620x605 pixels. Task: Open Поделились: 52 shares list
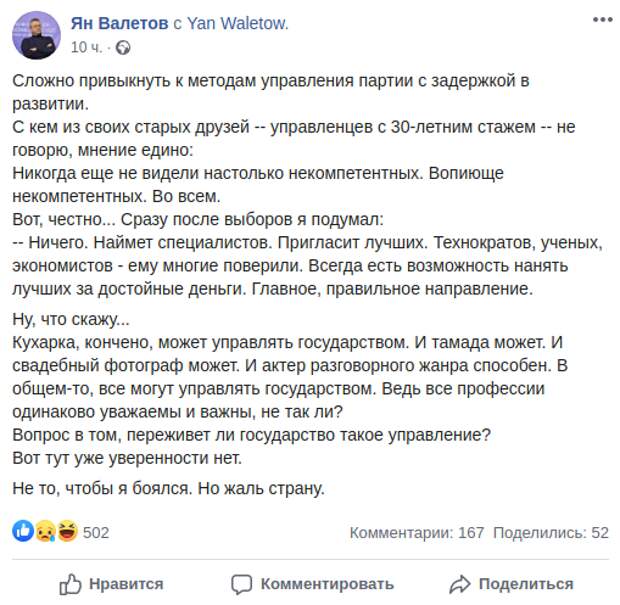coord(551,533)
